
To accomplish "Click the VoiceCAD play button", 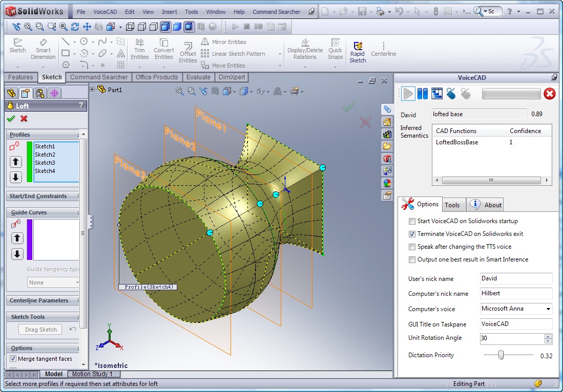I will tap(408, 94).
